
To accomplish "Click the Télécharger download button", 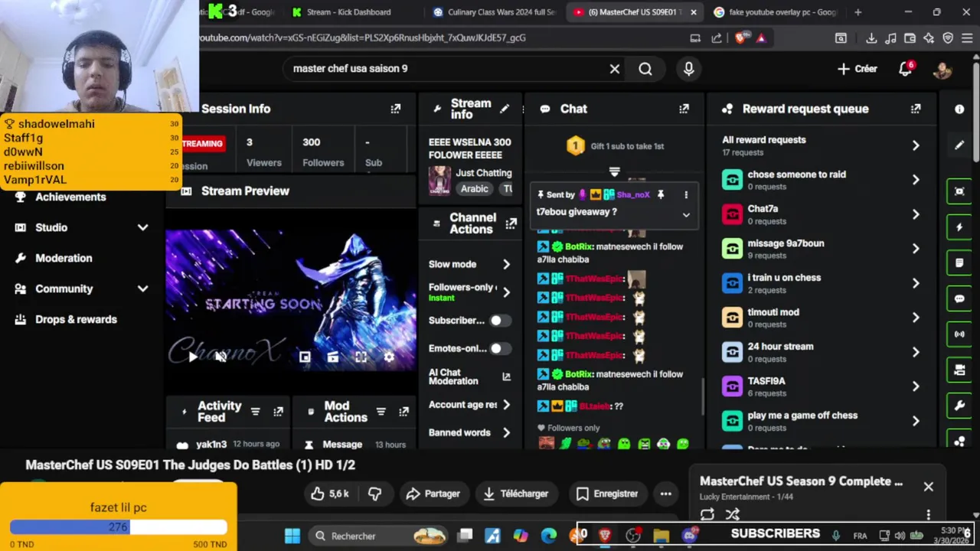I will [x=517, y=494].
